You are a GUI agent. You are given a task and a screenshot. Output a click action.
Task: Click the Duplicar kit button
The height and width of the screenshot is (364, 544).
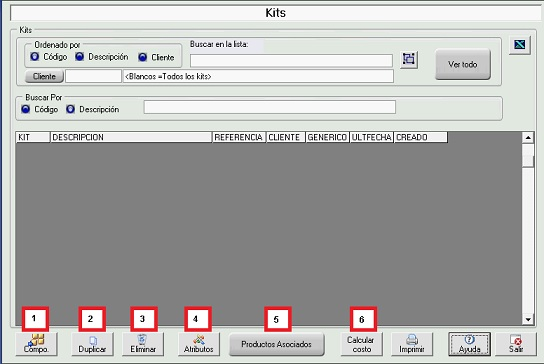pos(92,344)
